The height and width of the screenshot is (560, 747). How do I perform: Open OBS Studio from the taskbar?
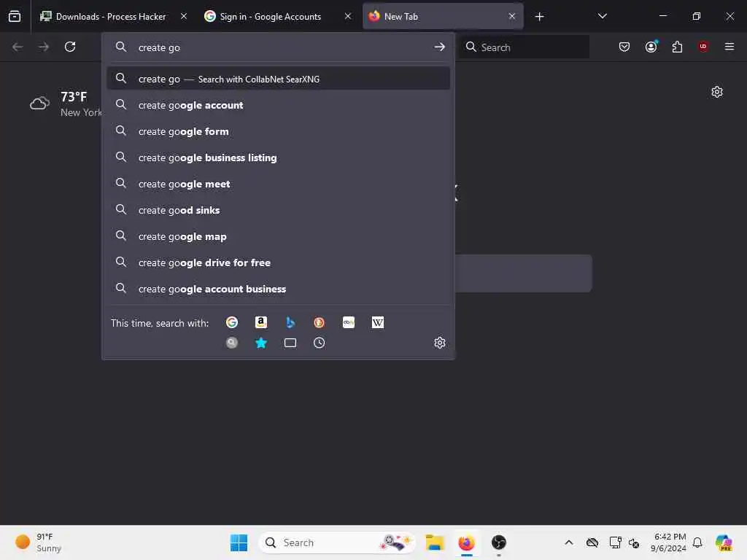(499, 542)
